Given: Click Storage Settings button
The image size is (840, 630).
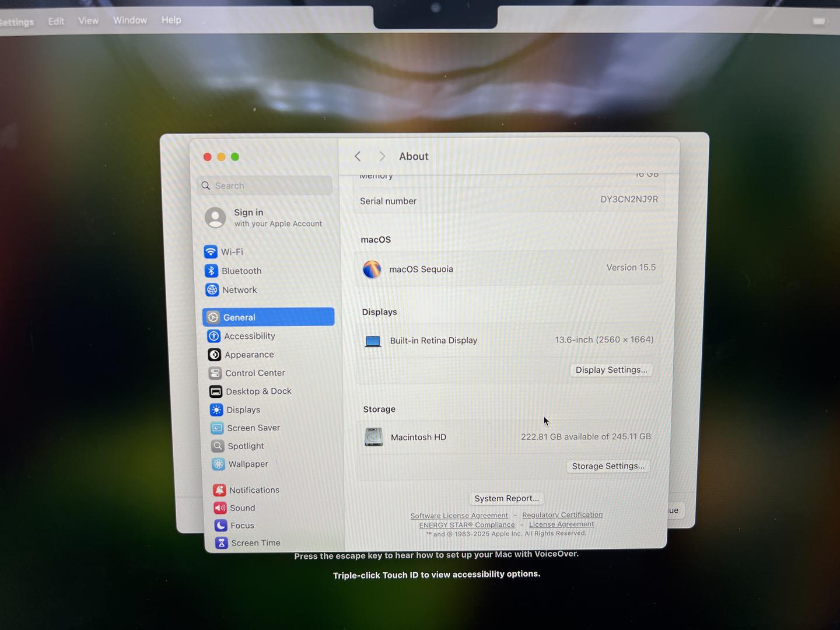Looking at the screenshot, I should point(608,466).
